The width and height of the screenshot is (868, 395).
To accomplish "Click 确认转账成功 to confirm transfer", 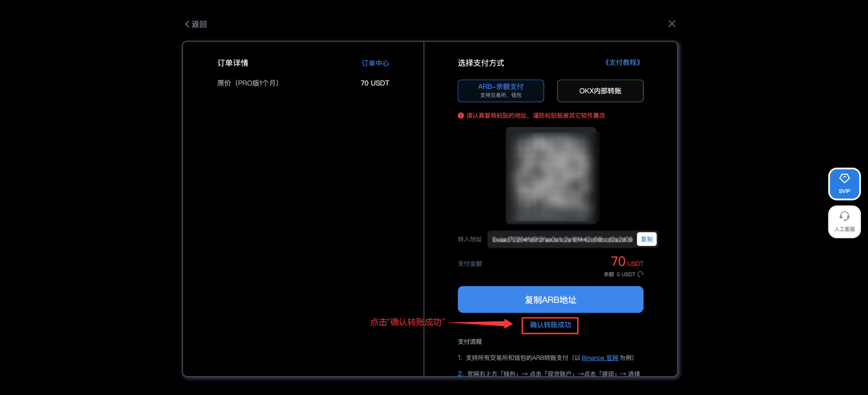I will [x=550, y=325].
